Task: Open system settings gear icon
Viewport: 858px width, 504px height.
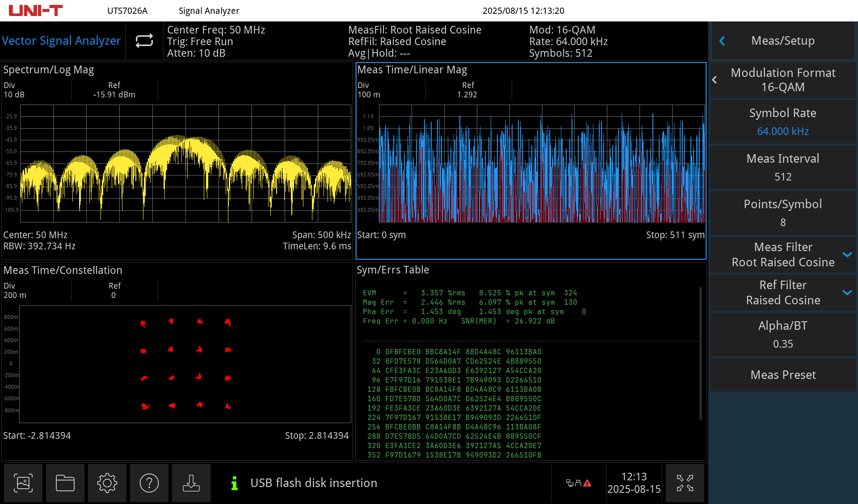Action: 107,483
